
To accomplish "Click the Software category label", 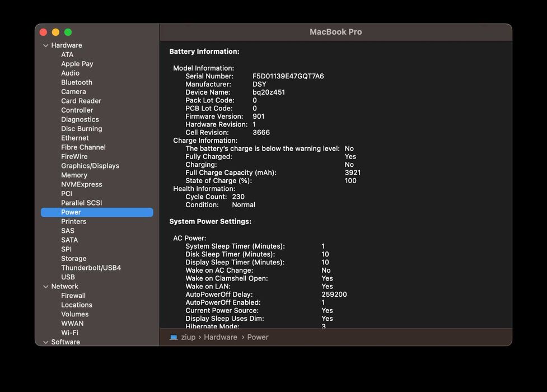I will pos(66,342).
